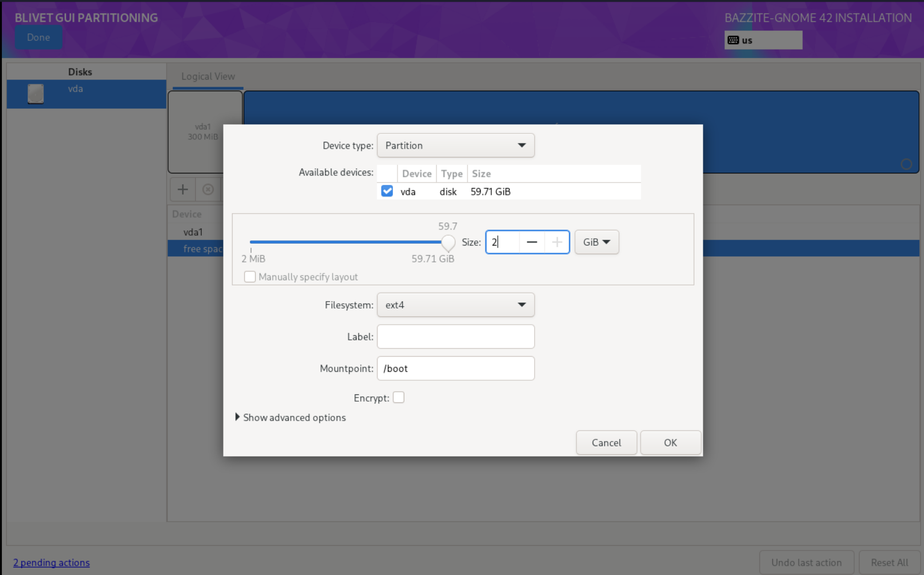Image resolution: width=924 pixels, height=575 pixels.
Task: Toggle the Encrypt checkbox
Action: [398, 397]
